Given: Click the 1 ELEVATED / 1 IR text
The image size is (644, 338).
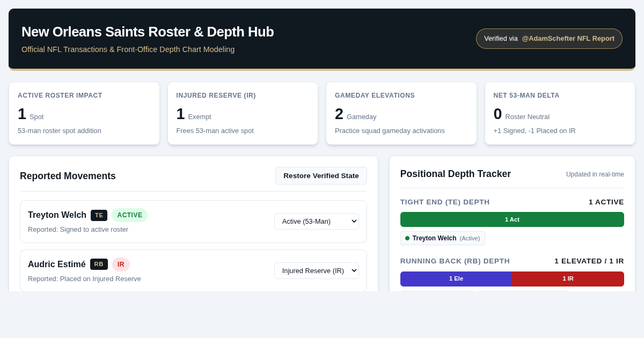Looking at the screenshot, I should (x=589, y=261).
